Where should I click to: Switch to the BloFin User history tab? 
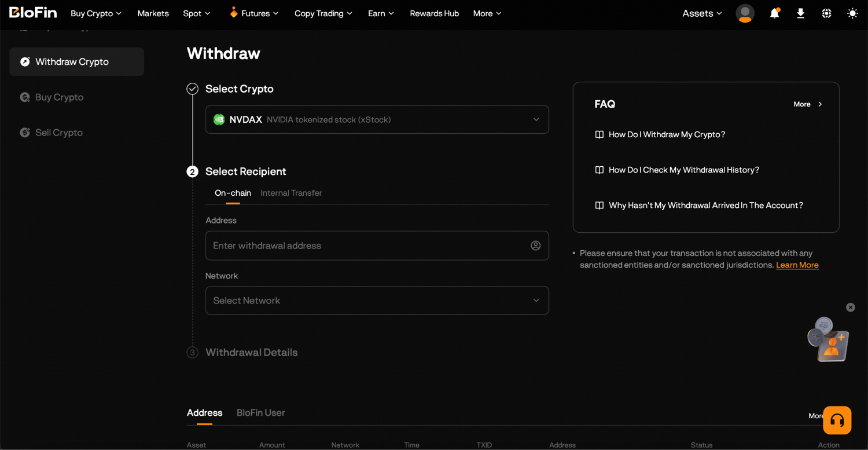click(x=261, y=413)
